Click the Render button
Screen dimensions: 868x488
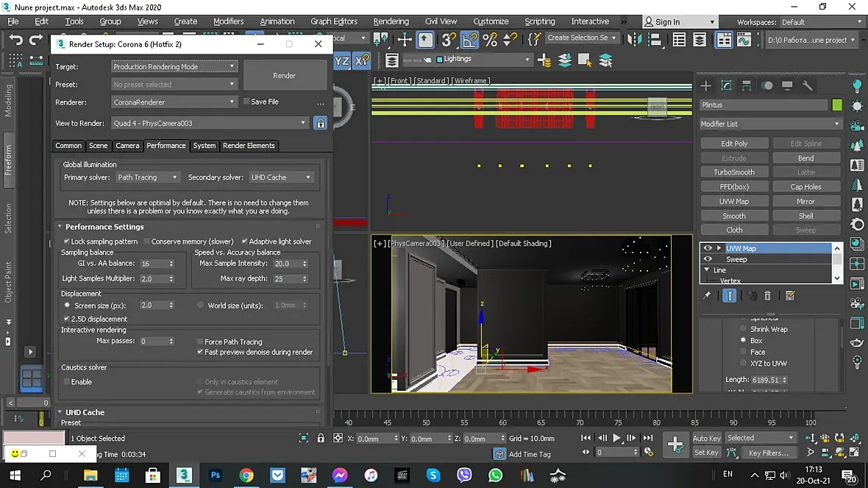coord(285,76)
